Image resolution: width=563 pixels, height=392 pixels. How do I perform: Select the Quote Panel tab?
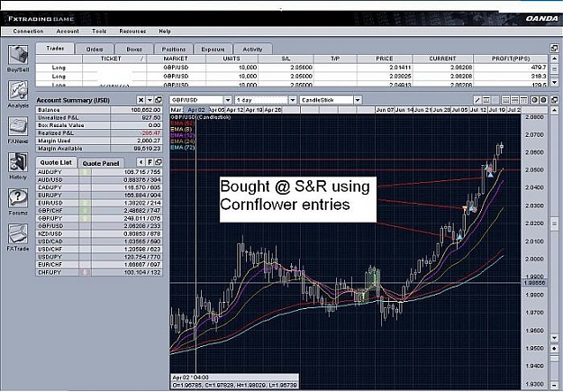point(101,163)
